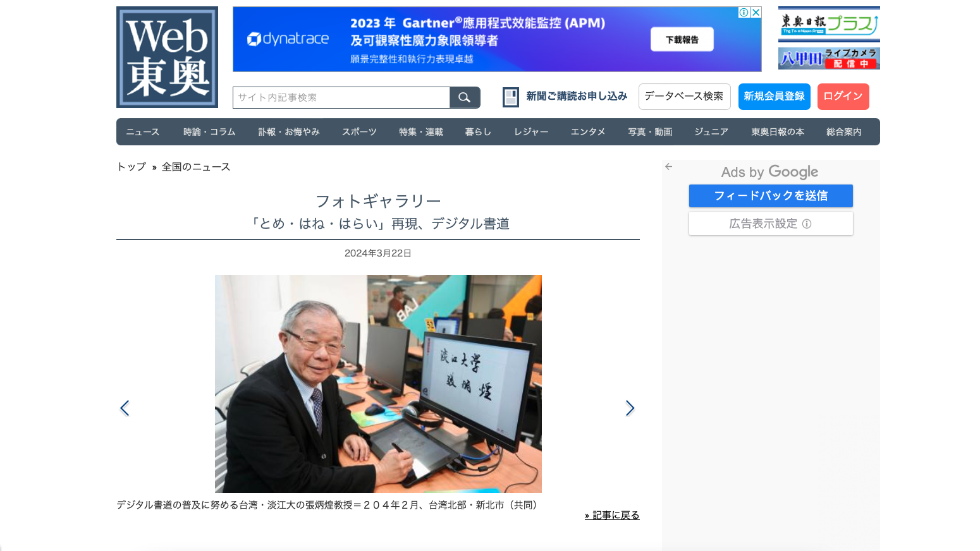Open データベース検索
Image resolution: width=980 pixels, height=551 pixels.
[x=684, y=96]
